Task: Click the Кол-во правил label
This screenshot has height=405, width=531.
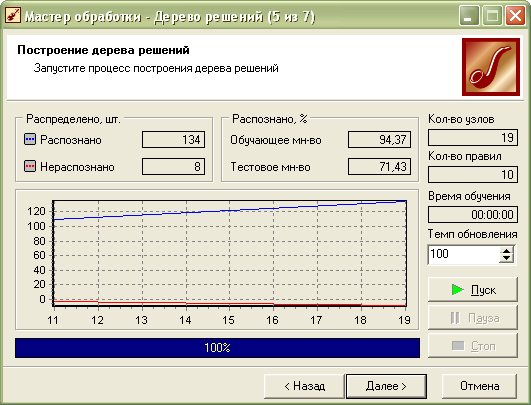Action: (465, 156)
